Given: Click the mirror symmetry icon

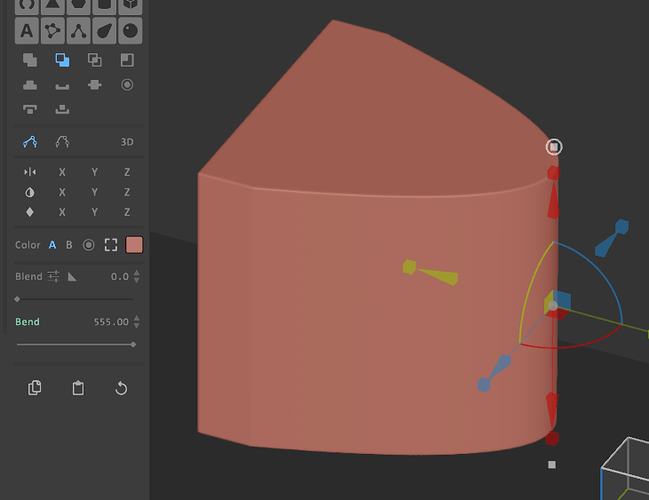Looking at the screenshot, I should point(30,172).
